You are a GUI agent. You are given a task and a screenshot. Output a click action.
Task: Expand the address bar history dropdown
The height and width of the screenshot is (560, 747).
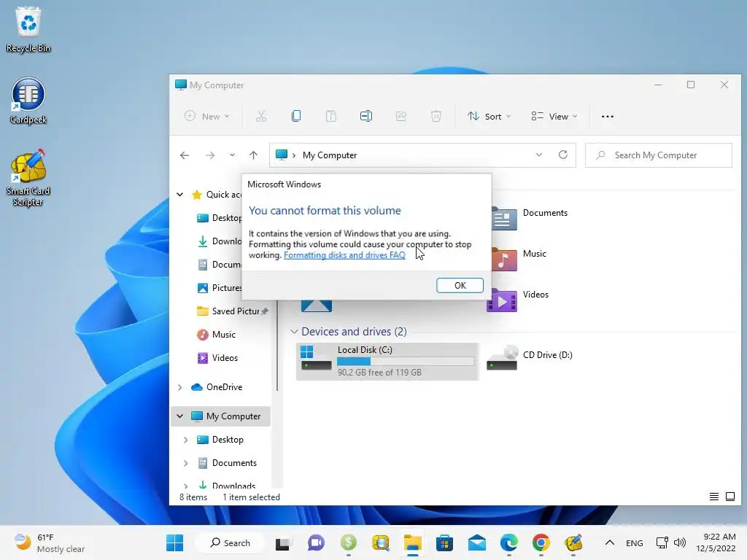(x=539, y=155)
